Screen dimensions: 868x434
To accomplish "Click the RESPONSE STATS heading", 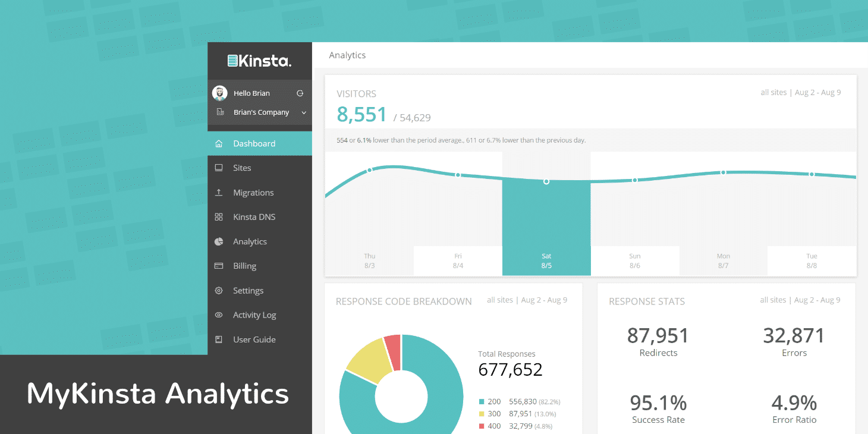I will point(647,301).
